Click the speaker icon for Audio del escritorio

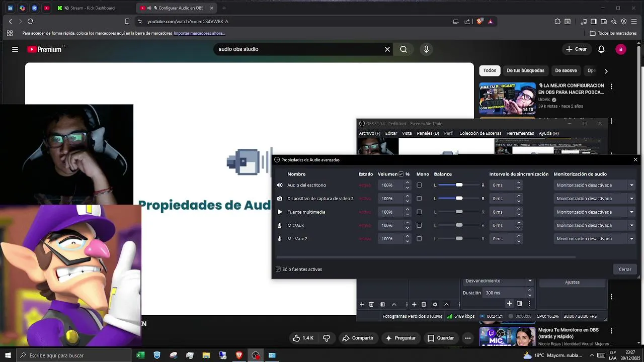[280, 185]
